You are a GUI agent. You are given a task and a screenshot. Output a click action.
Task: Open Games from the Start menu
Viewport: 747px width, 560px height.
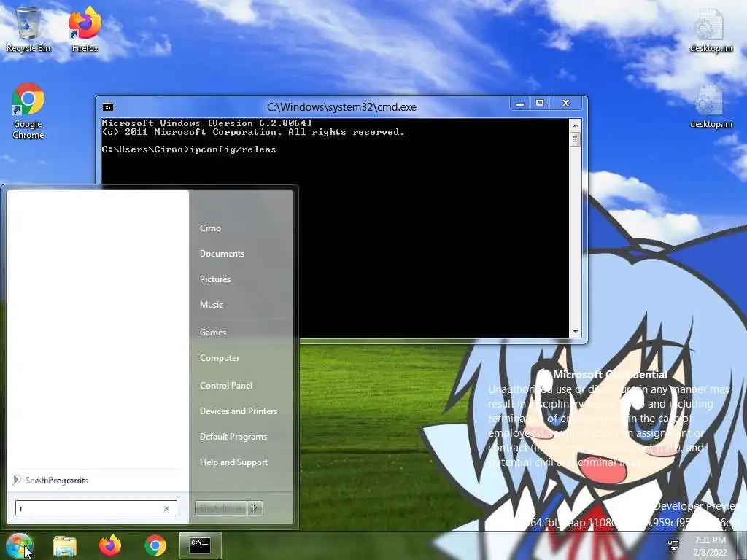click(213, 332)
